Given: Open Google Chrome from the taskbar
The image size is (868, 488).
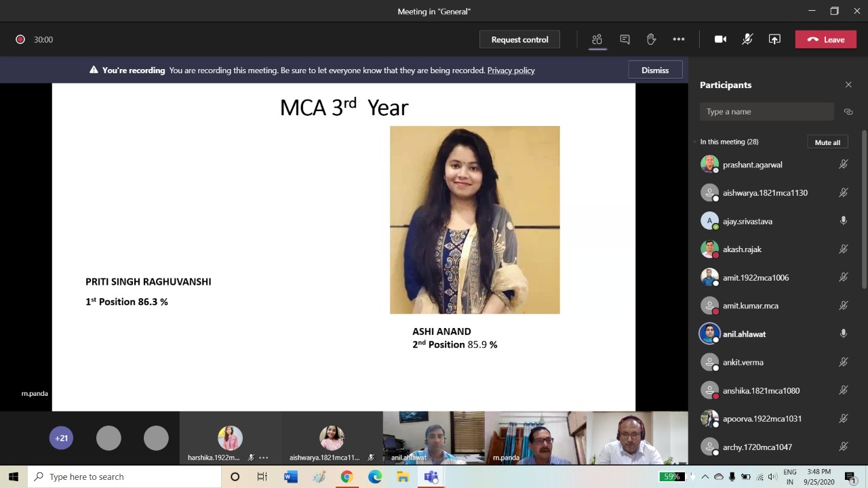Looking at the screenshot, I should click(x=347, y=476).
